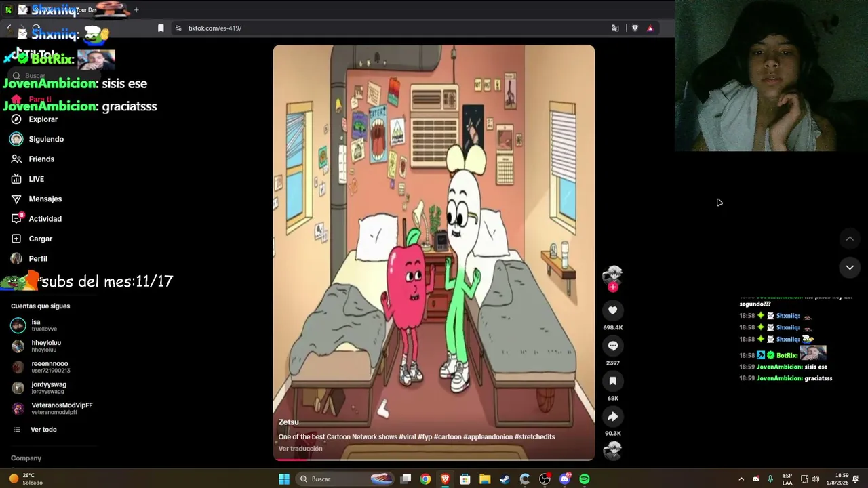The width and height of the screenshot is (868, 488).
Task: Open File Explorer from the taskbar
Action: point(485,479)
